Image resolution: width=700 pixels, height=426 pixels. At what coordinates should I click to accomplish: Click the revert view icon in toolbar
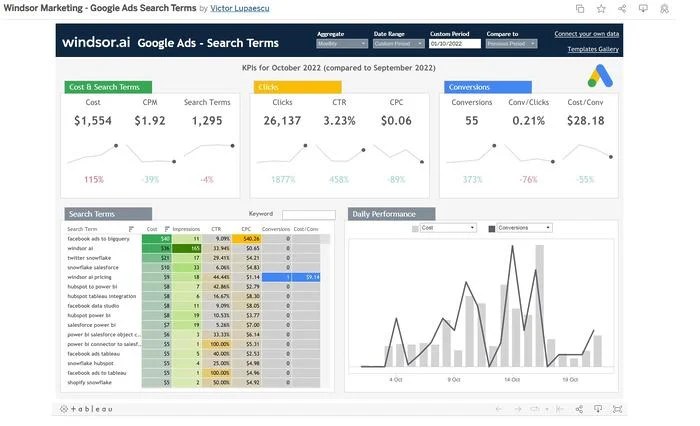pos(560,409)
